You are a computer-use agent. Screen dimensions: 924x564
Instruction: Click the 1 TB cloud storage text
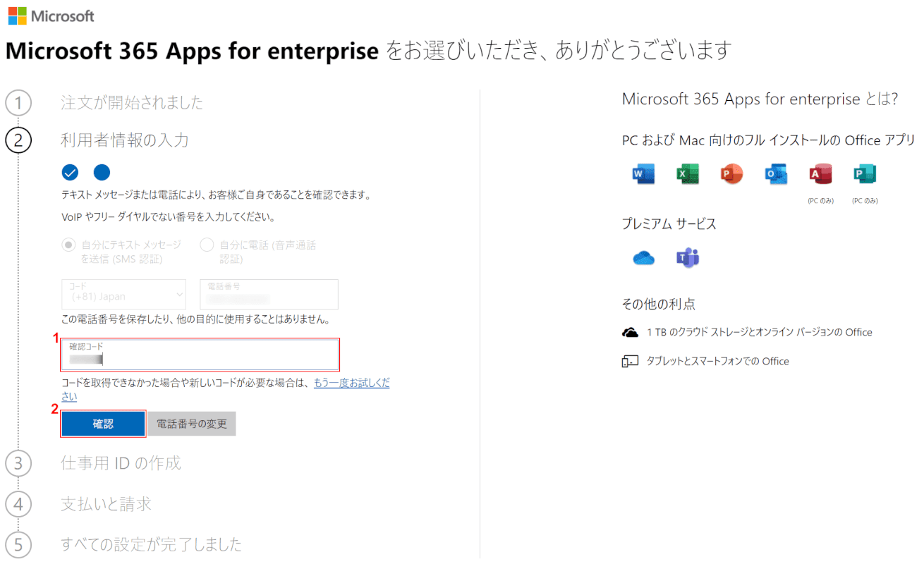pyautogui.click(x=759, y=332)
